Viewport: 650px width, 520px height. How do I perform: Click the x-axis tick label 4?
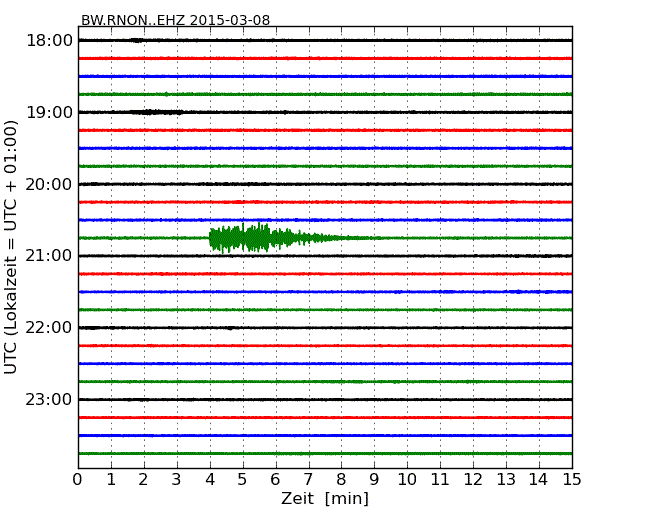210,480
